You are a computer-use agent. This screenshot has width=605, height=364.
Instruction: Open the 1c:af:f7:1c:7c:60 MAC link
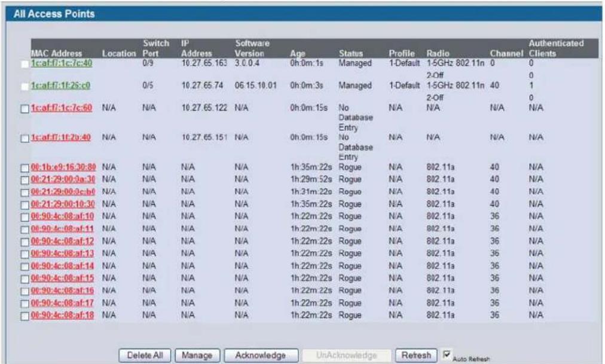pos(62,108)
